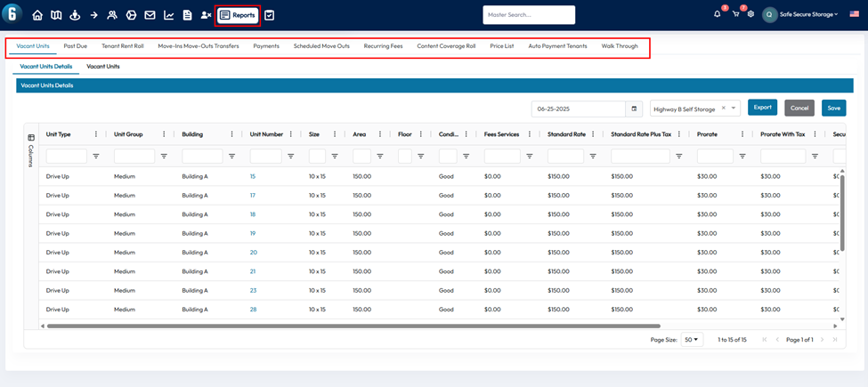Screen dimensions: 868x387
Task: Click the notifications bell icon
Action: (x=718, y=14)
